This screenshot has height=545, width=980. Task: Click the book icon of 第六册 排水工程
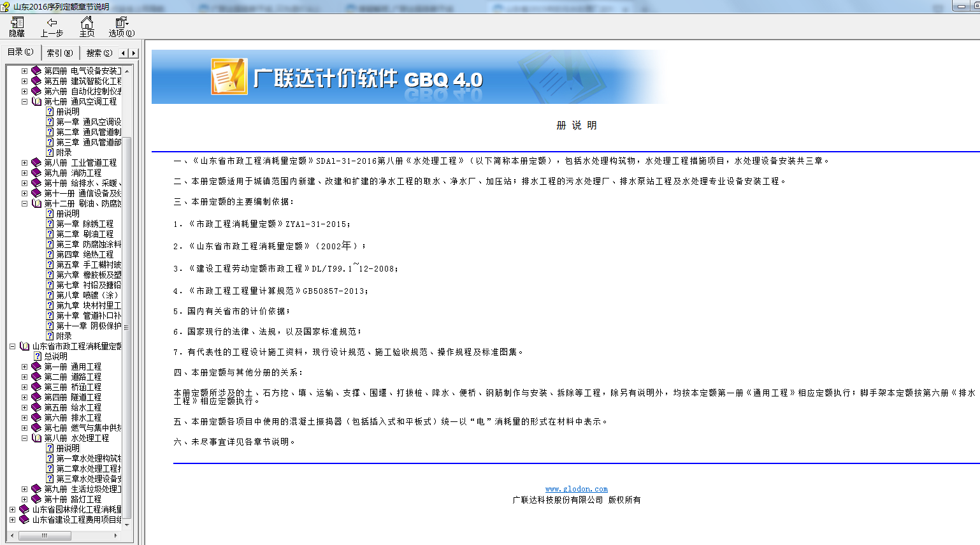tap(36, 418)
